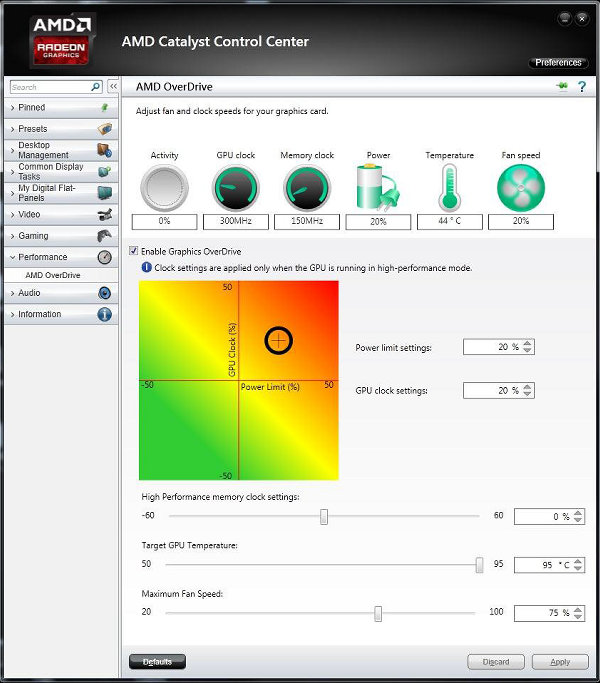This screenshot has height=683, width=600.
Task: Click the Apply button
Action: (560, 662)
